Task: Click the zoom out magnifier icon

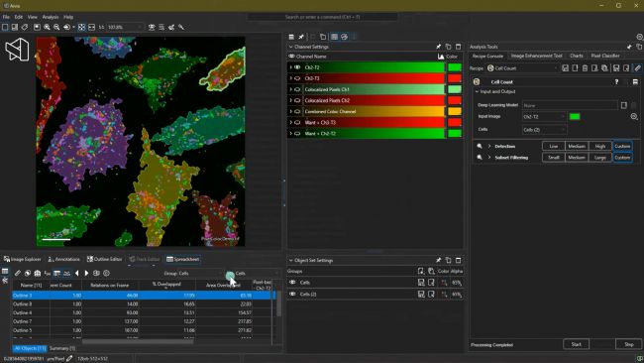Action: pos(56,27)
